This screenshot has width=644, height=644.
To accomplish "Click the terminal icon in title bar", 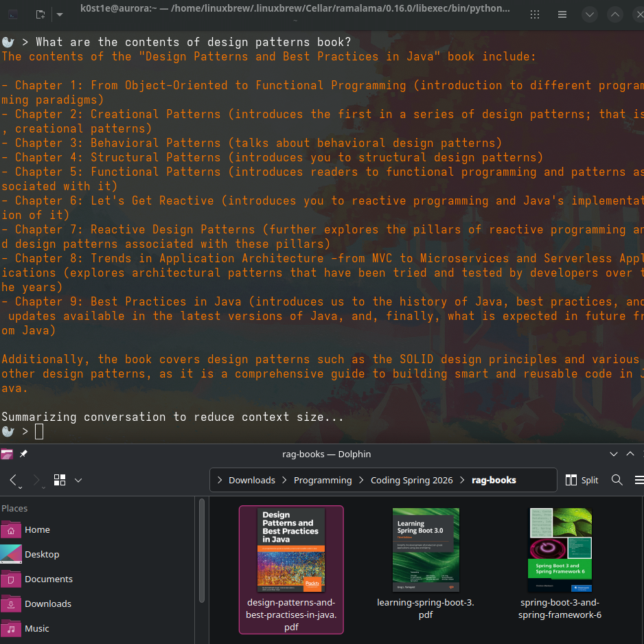I will point(13,15).
